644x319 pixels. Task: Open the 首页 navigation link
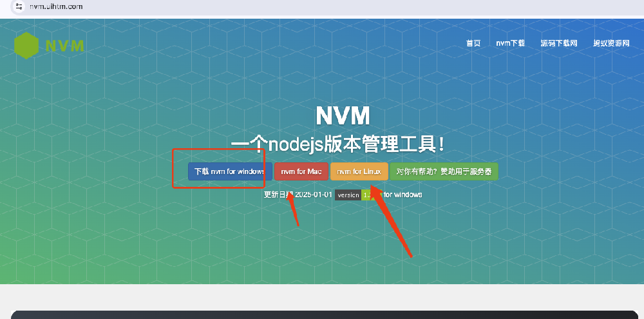coord(473,43)
